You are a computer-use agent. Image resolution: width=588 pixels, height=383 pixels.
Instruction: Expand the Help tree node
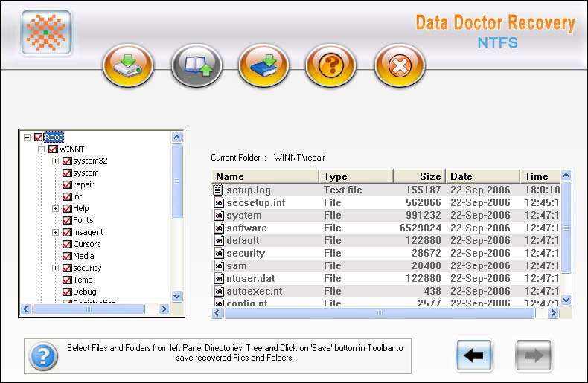56,209
